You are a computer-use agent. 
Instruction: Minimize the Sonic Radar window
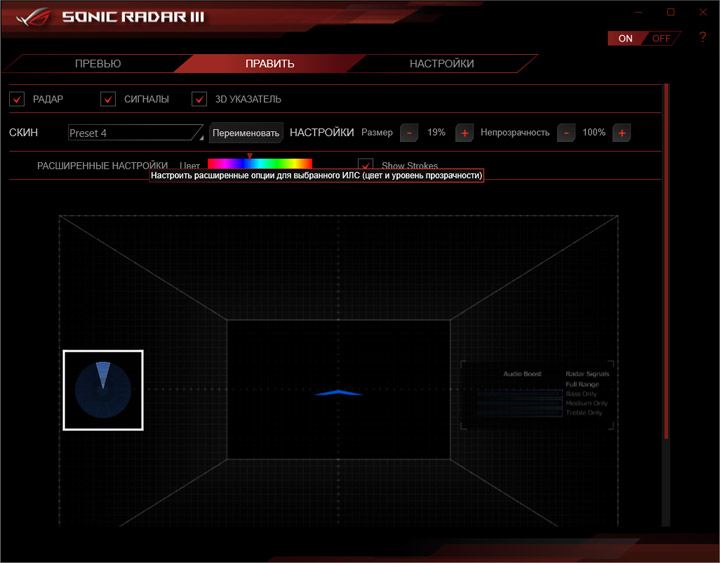pyautogui.click(x=638, y=12)
